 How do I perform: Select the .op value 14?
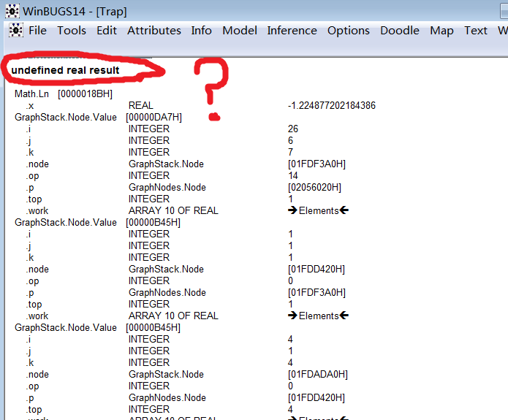[293, 175]
